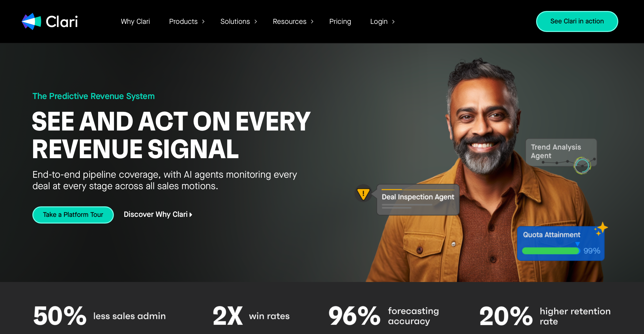Open the Why Clari page
Screen dimensions: 644x334
pyautogui.click(x=135, y=21)
